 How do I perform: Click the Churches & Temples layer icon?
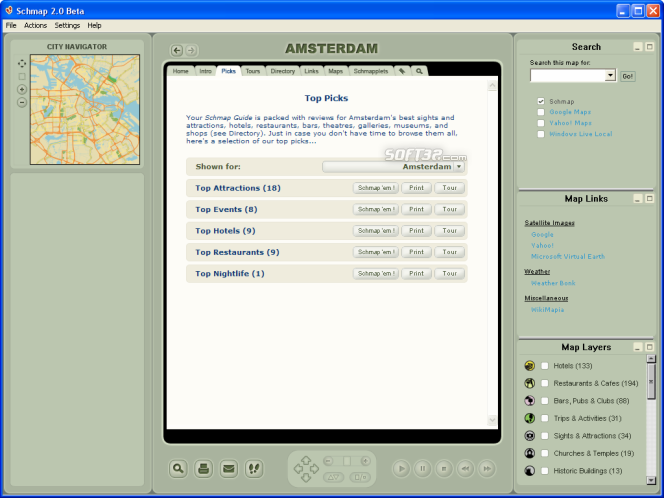tap(529, 453)
